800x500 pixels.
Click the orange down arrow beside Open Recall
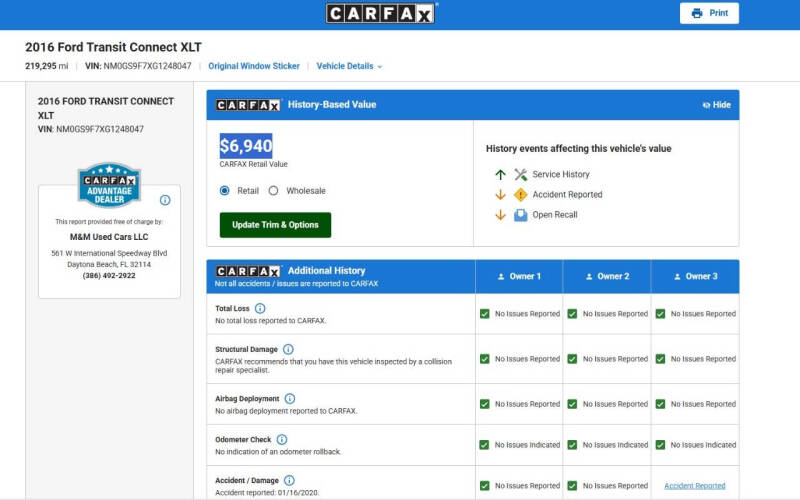coord(501,215)
